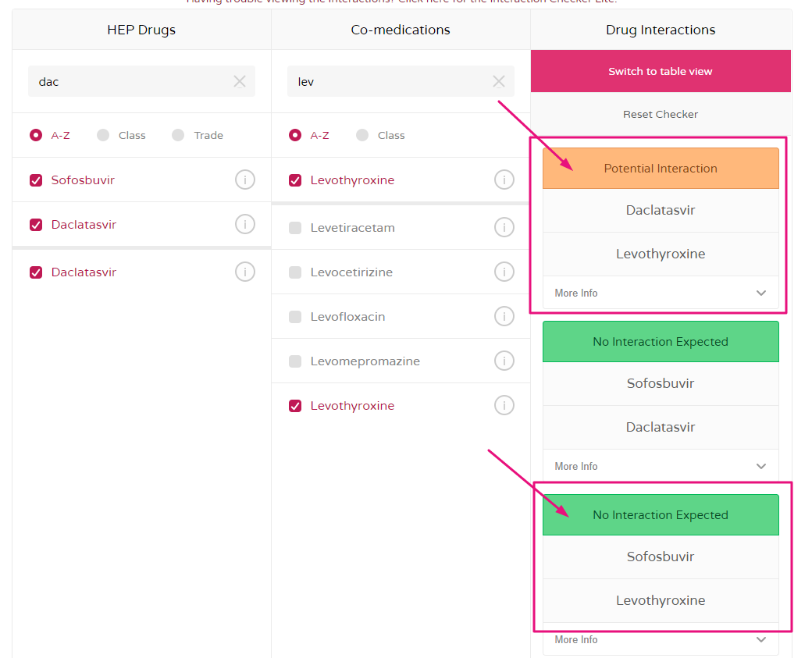Click Switch to table view button

661,71
